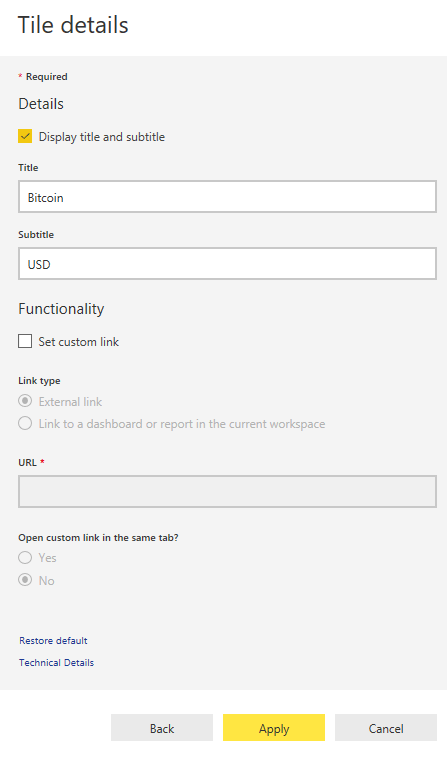Enable the Set custom link checkbox
The image size is (447, 769).
pyautogui.click(x=25, y=341)
